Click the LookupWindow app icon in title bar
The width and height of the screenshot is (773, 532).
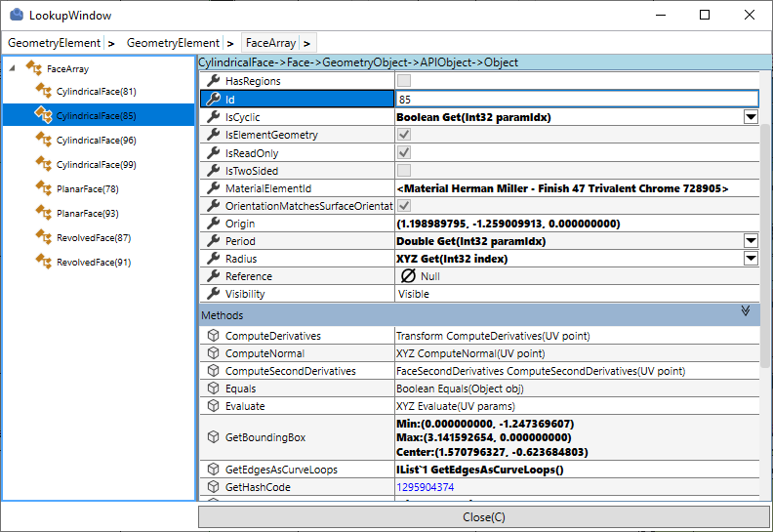click(x=17, y=15)
